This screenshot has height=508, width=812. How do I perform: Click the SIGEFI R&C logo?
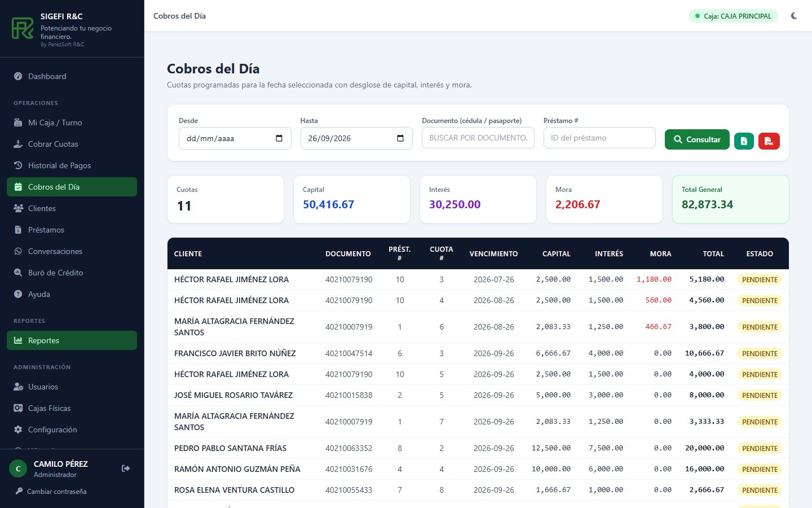point(23,28)
